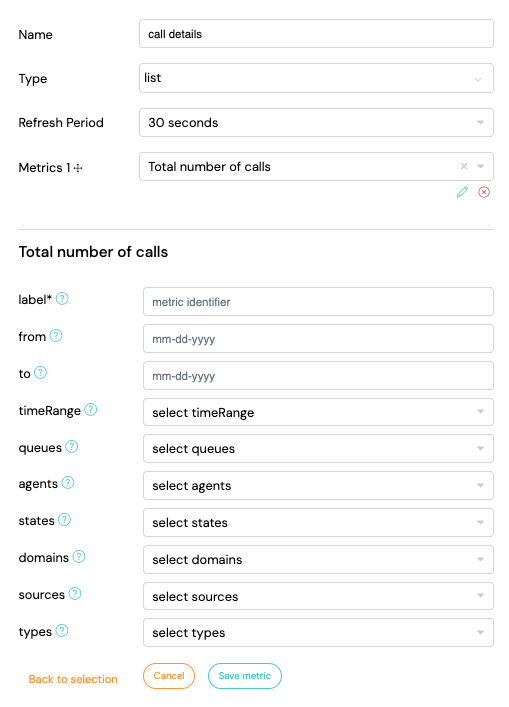
Task: Open the help icon next to from
Action: coord(56,335)
